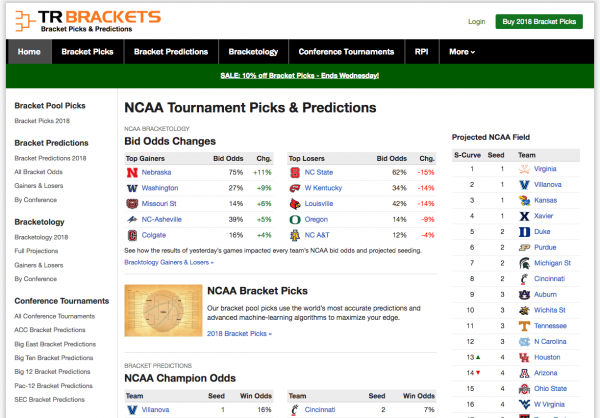
Task: Click the Michigan St Spartan logo icon
Action: tap(524, 263)
